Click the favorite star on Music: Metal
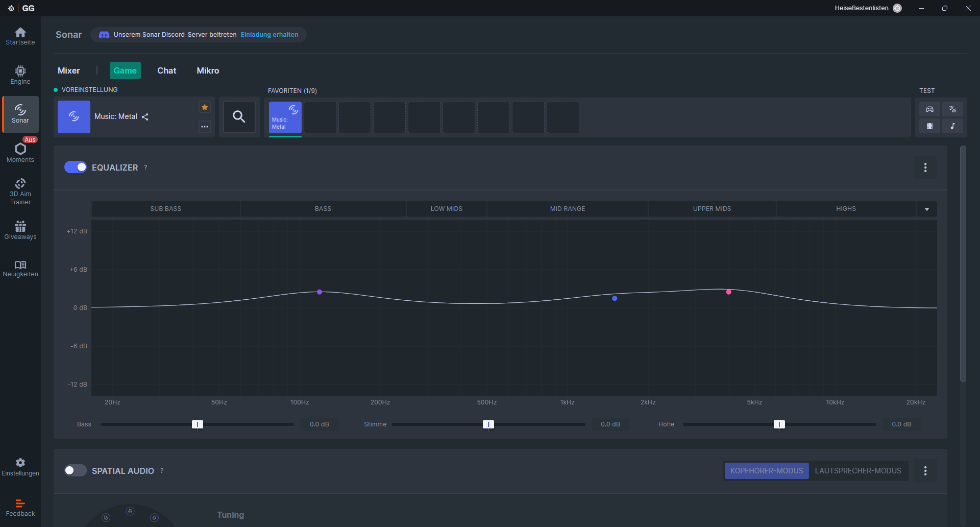This screenshot has width=980, height=527. coord(205,107)
